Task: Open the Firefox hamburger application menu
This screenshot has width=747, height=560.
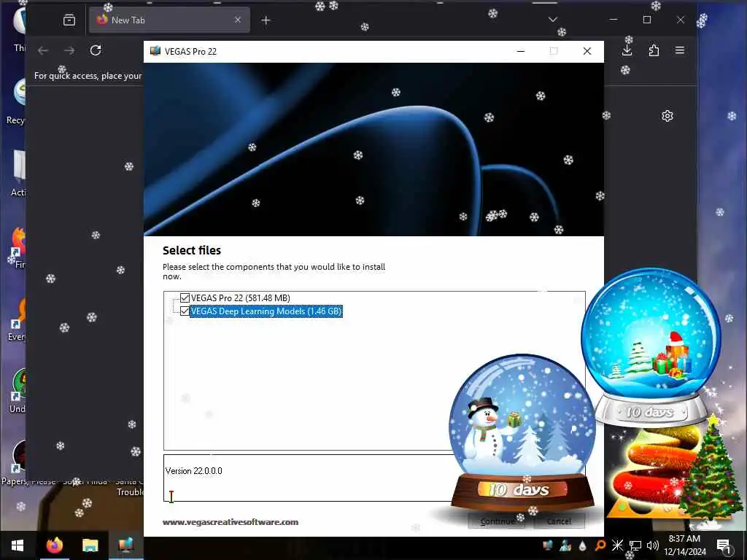Action: tap(680, 50)
